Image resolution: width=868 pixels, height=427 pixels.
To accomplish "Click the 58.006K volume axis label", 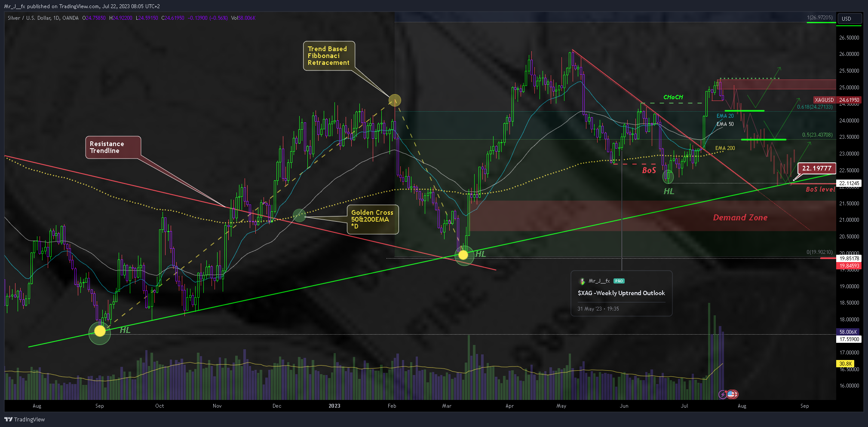I will click(x=848, y=332).
